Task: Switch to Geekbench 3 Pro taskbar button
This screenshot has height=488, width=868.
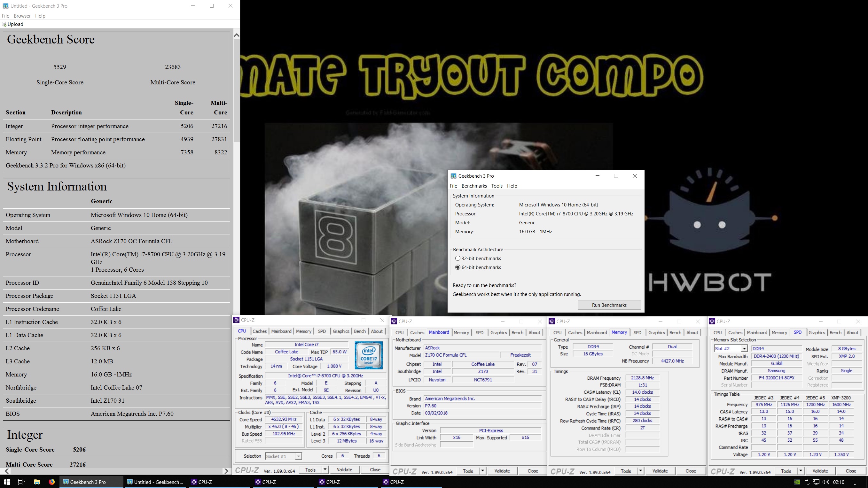Action: (x=91, y=482)
